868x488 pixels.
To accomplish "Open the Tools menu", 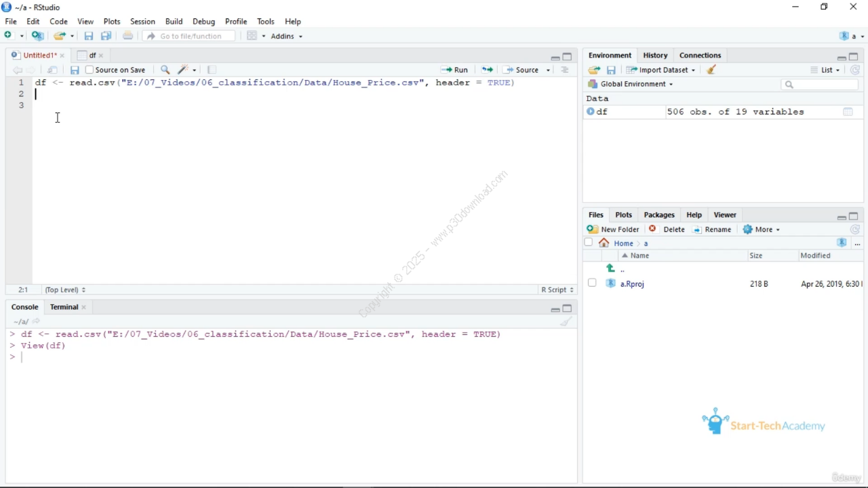I will 266,22.
